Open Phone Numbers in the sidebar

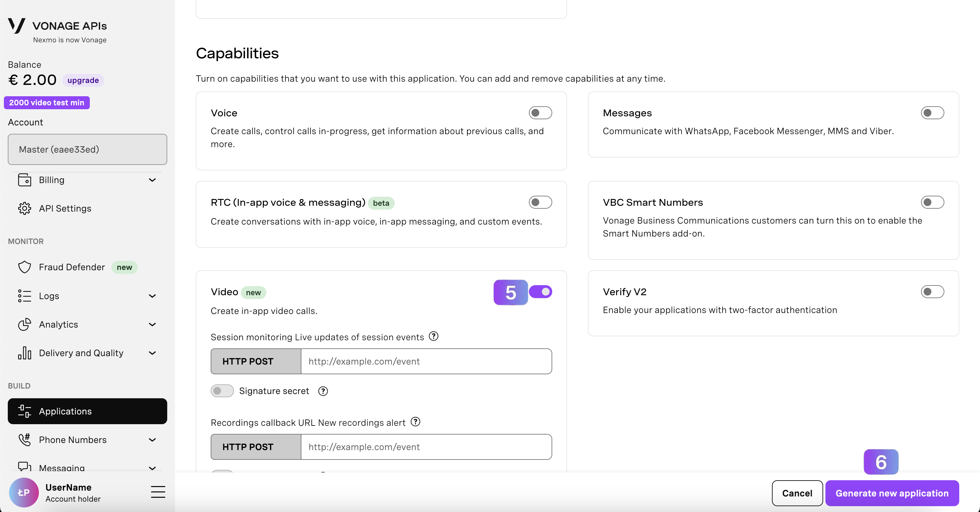[x=73, y=440]
